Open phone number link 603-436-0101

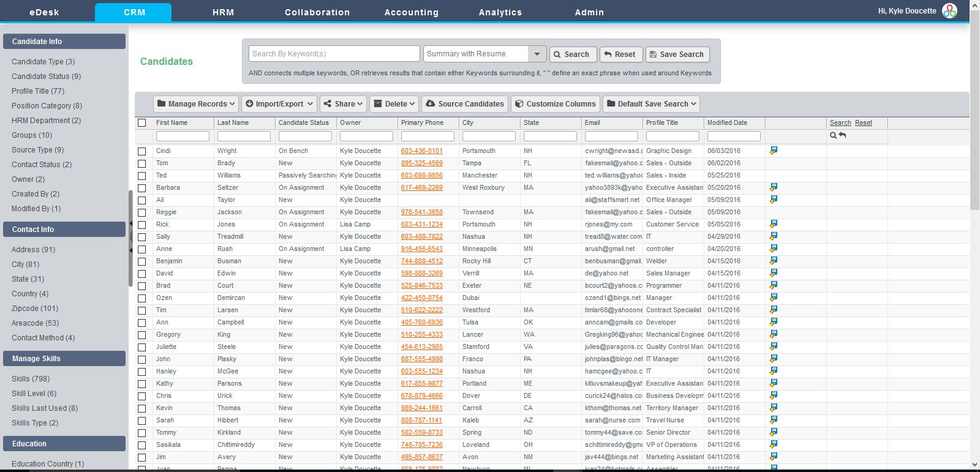[x=421, y=151]
